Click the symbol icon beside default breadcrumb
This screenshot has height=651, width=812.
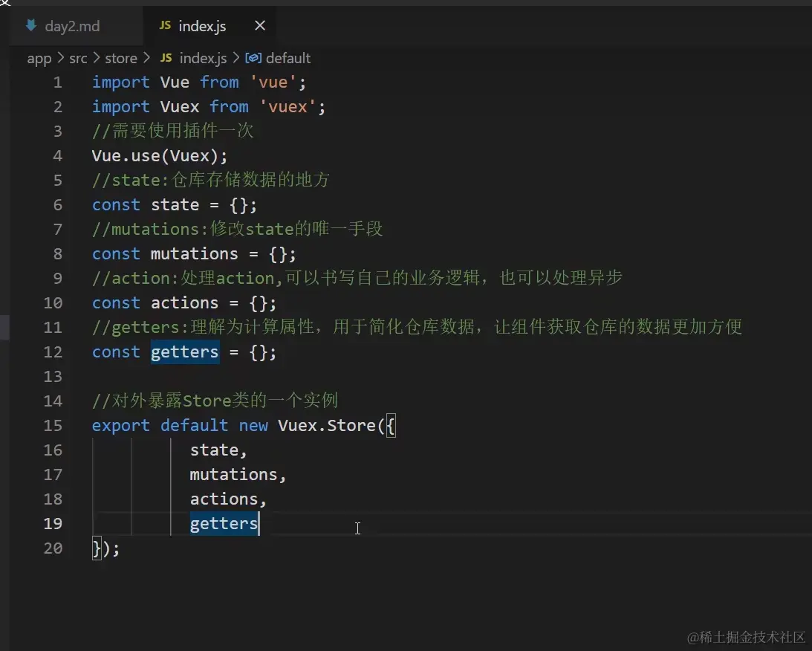(253, 58)
